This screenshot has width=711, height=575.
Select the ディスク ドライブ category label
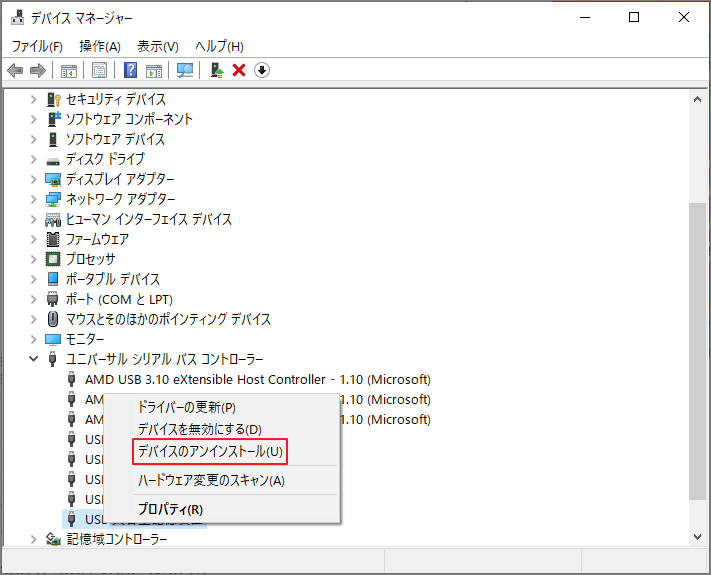[105, 159]
